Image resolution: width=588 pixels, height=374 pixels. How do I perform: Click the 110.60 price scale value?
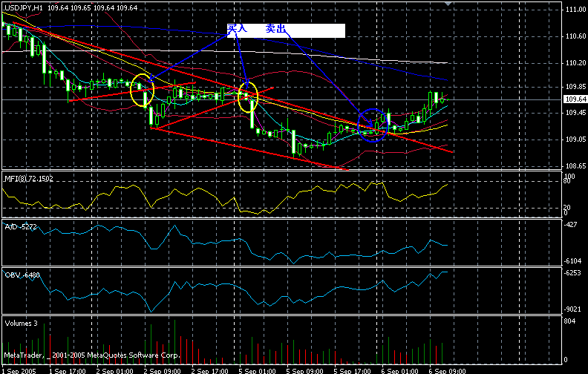coord(575,36)
